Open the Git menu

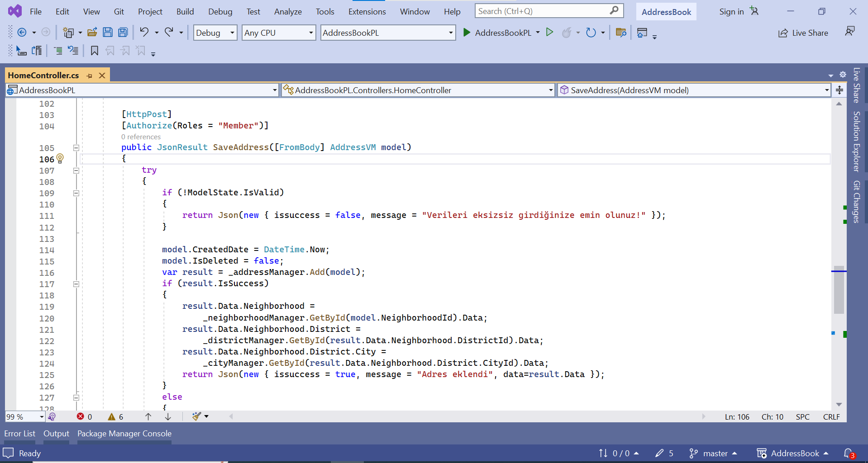(x=119, y=11)
